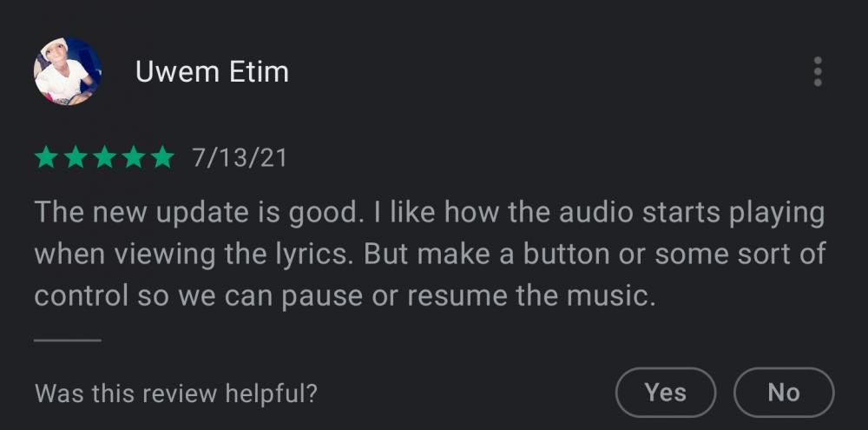The image size is (868, 430).
Task: Click the fourth green rating star
Action: click(x=133, y=158)
